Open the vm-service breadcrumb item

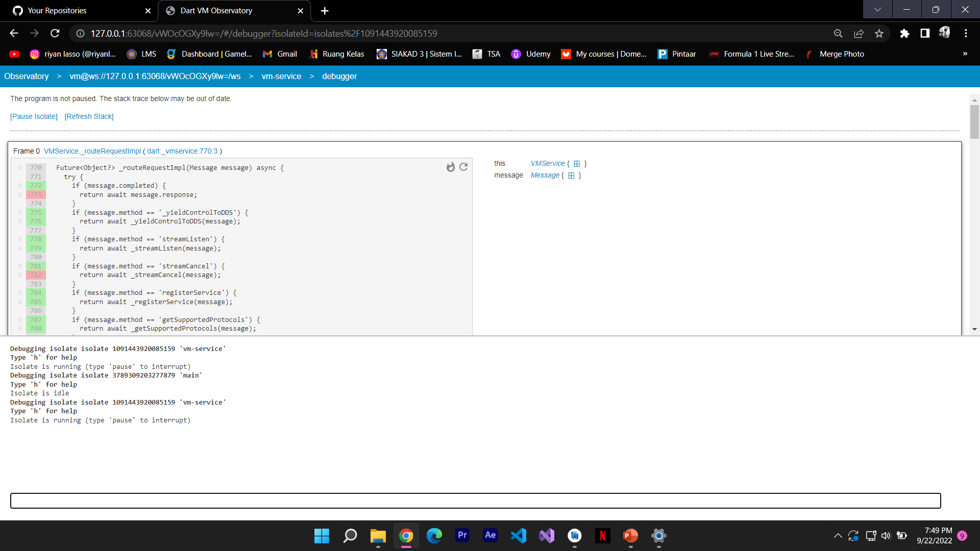(281, 77)
